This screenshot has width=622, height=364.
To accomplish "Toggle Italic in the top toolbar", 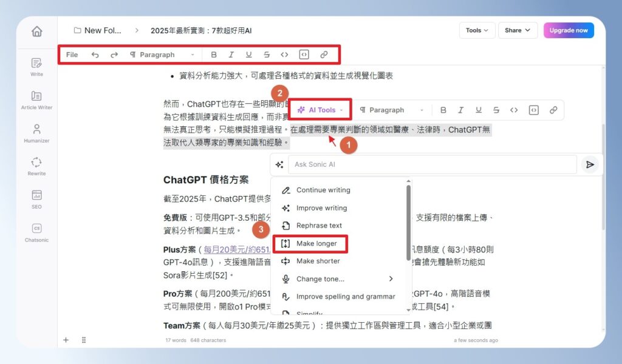I will [231, 55].
